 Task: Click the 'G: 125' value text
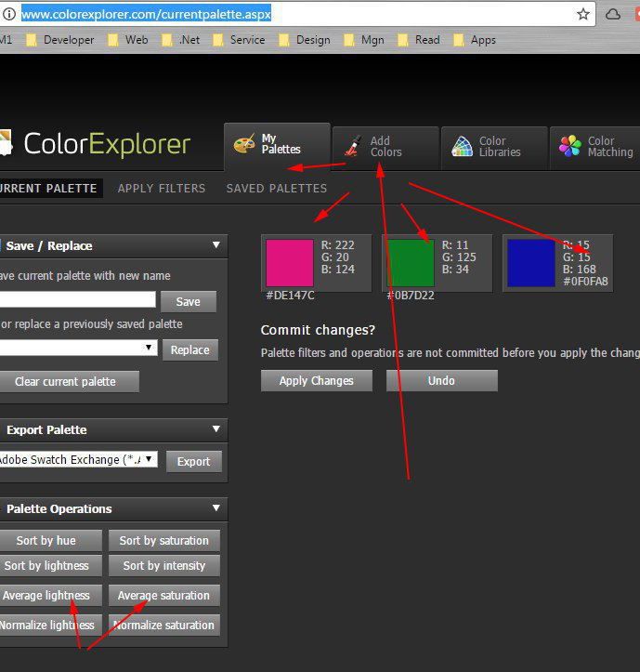[459, 257]
